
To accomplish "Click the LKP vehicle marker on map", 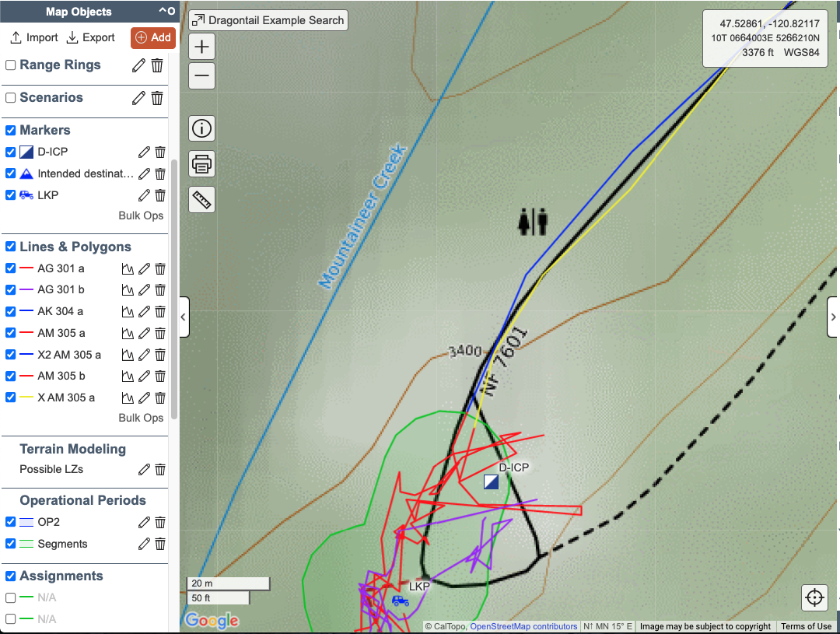I will pyautogui.click(x=401, y=601).
